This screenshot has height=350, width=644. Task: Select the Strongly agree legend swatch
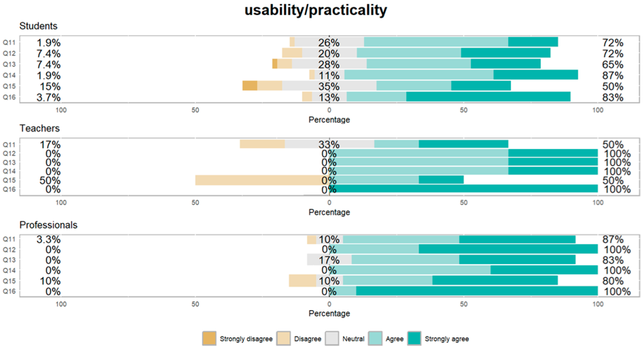pos(414,338)
